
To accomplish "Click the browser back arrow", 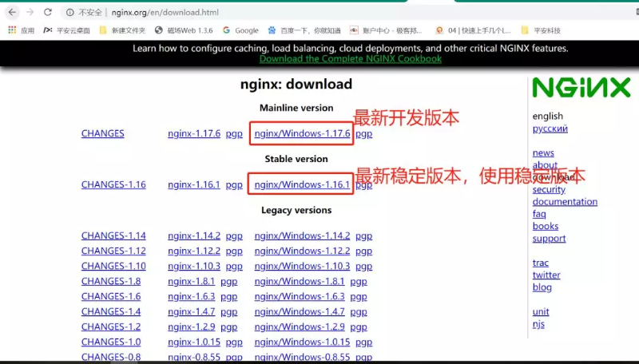I will [x=12, y=12].
